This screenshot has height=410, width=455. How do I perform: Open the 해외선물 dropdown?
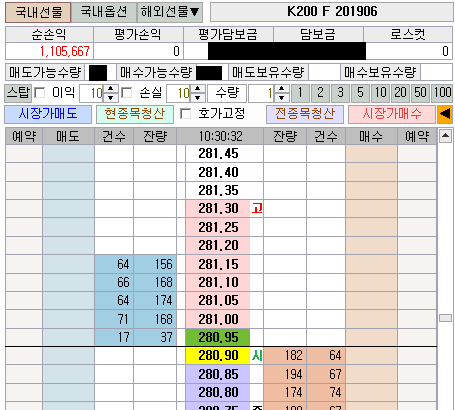170,12
